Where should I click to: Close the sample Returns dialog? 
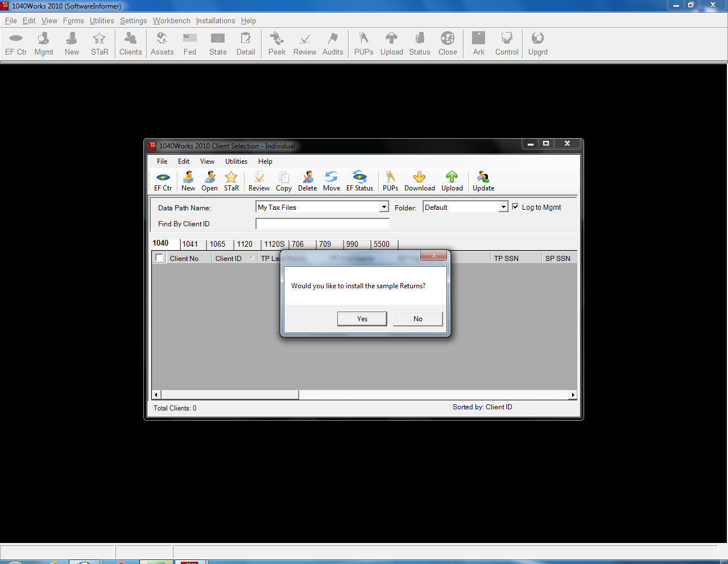tap(434, 255)
